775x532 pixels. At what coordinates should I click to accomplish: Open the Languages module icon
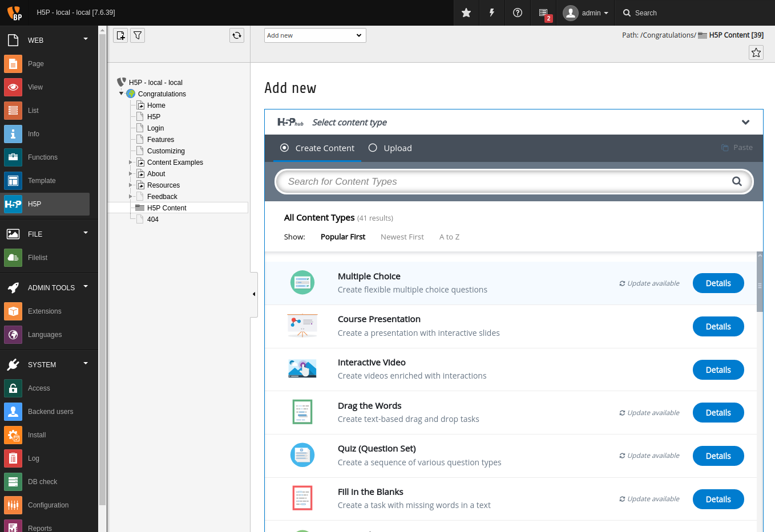13,335
